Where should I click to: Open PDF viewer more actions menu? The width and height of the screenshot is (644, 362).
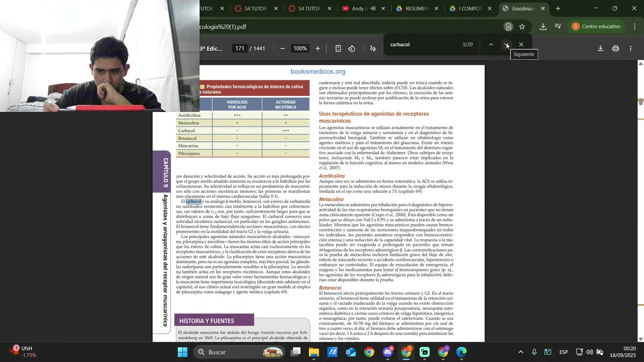631,49
